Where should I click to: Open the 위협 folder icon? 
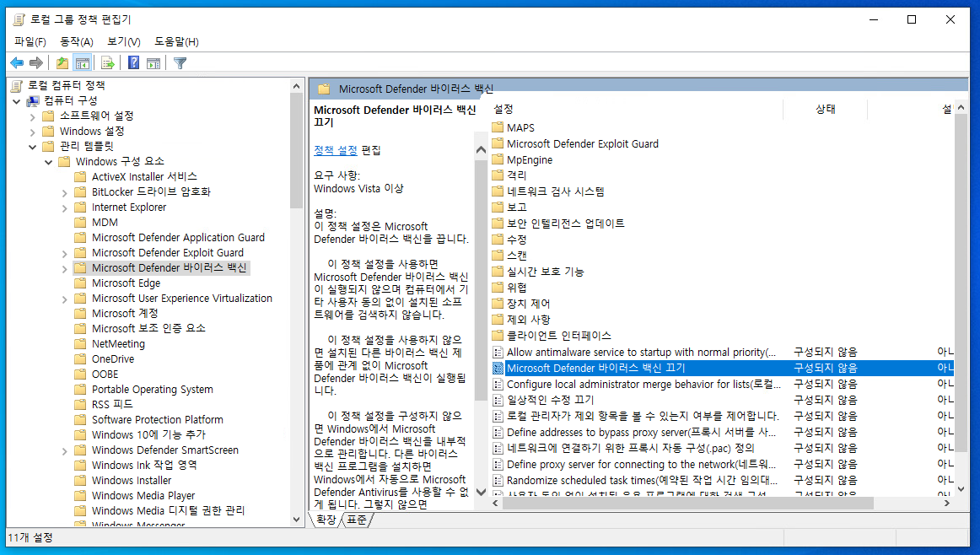(x=498, y=288)
